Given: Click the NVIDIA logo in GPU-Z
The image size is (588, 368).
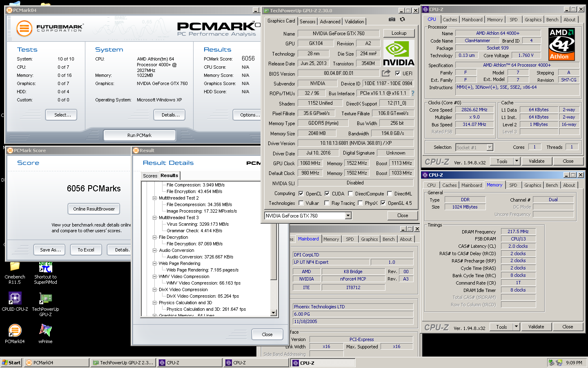Looking at the screenshot, I should pos(399,53).
